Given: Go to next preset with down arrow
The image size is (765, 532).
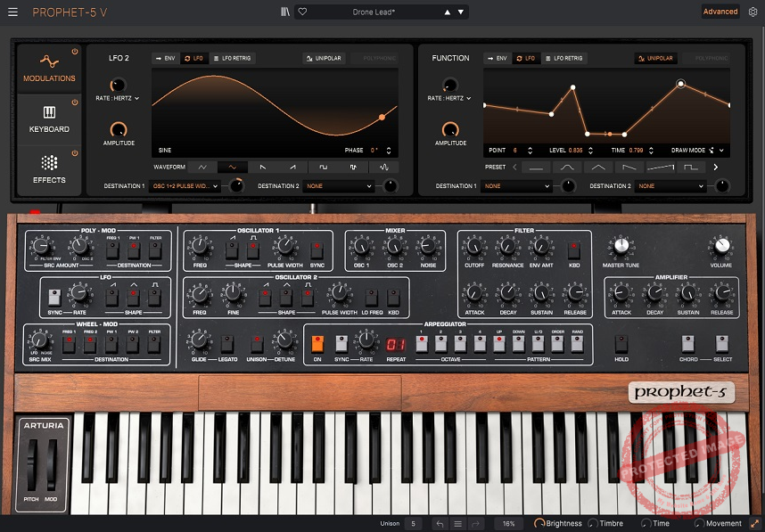Looking at the screenshot, I should pos(461,12).
